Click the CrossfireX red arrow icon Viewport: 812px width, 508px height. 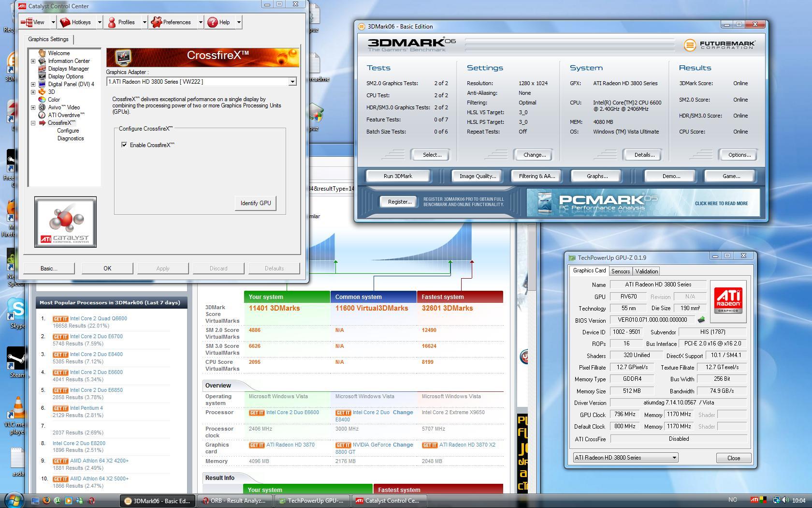coord(42,123)
